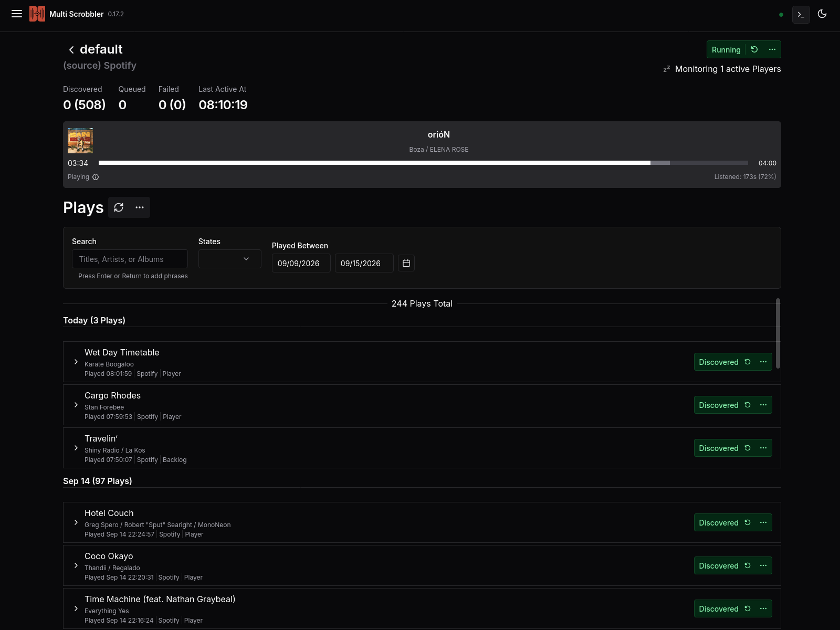Retry icon on Wet Day Timetable row
This screenshot has height=630, width=840.
(x=748, y=362)
